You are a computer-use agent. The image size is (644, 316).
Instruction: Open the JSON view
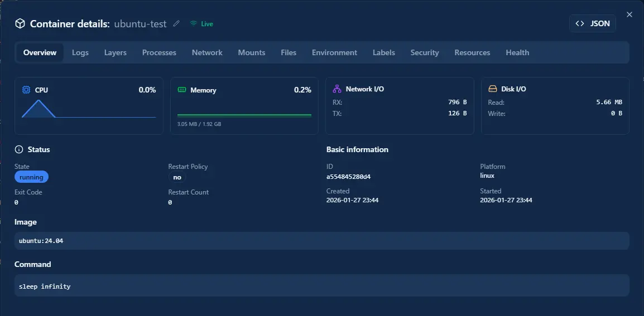click(593, 23)
